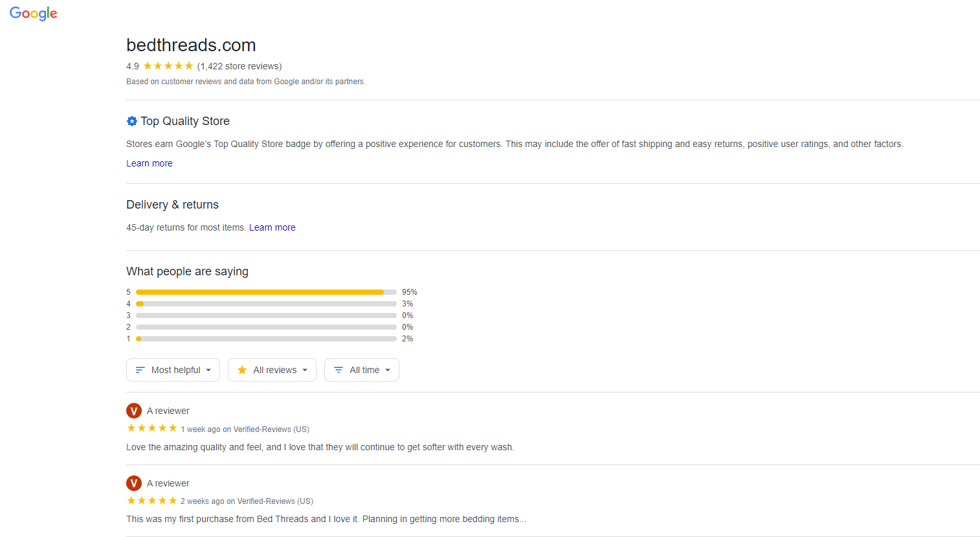The image size is (980, 537).
Task: Click the stars of the 2 weeks ago review
Action: point(152,501)
